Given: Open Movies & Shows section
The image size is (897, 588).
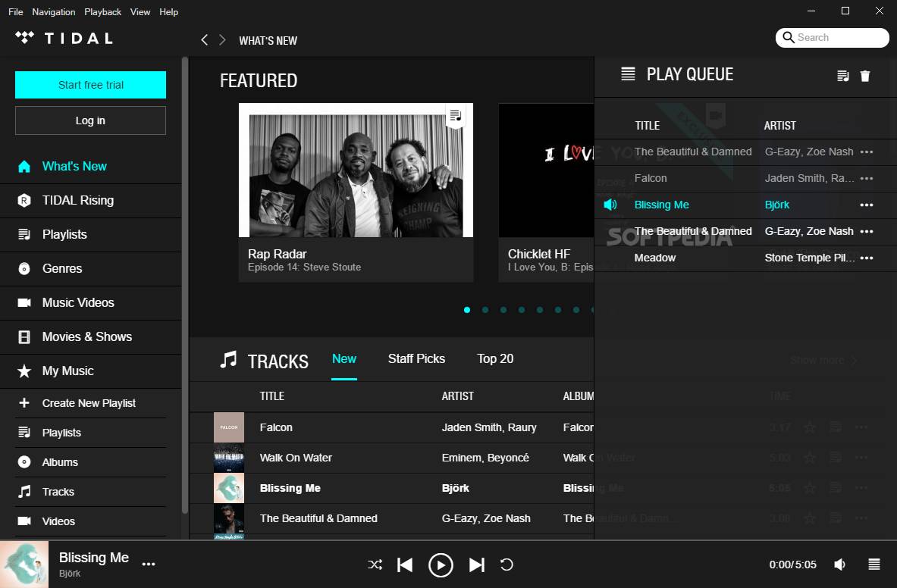Looking at the screenshot, I should pos(90,337).
